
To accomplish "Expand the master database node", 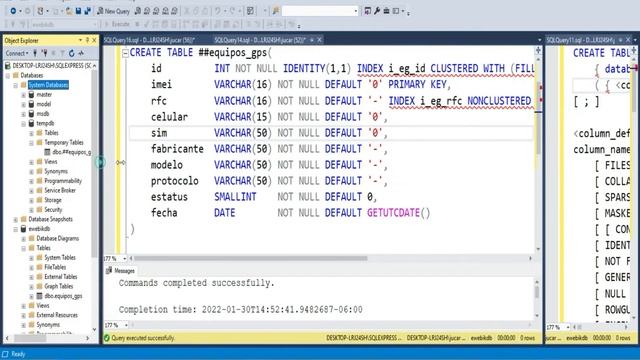I will point(24,95).
